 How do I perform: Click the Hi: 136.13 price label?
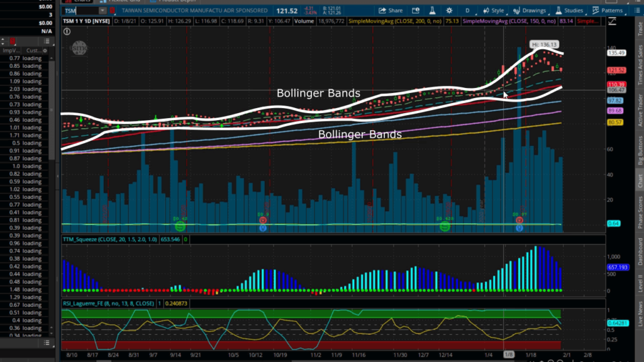click(544, 45)
